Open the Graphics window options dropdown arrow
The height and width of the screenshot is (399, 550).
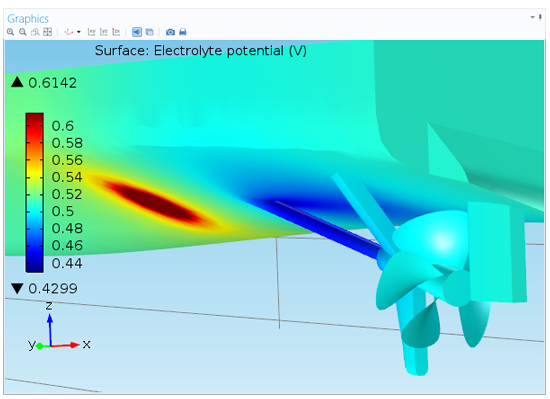pyautogui.click(x=532, y=17)
